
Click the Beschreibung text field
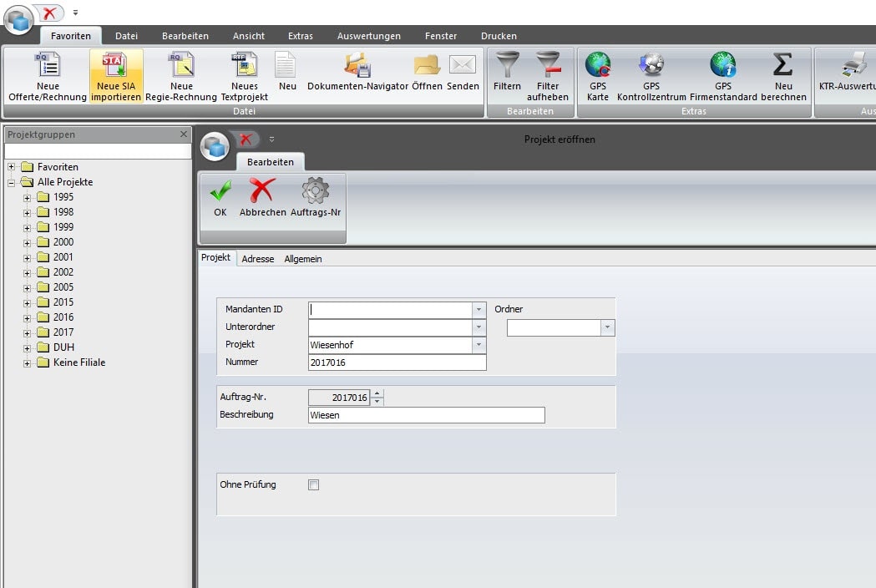[x=426, y=415]
